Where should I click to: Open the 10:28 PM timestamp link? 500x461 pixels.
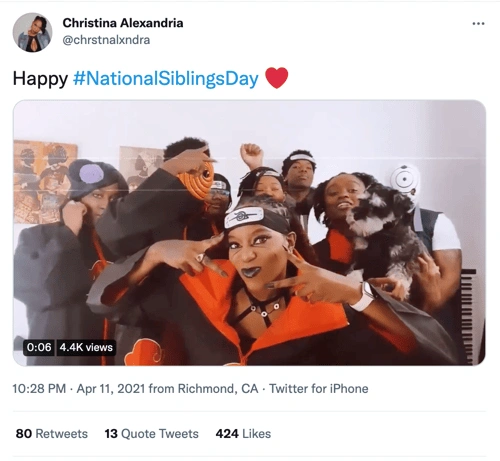coord(39,389)
